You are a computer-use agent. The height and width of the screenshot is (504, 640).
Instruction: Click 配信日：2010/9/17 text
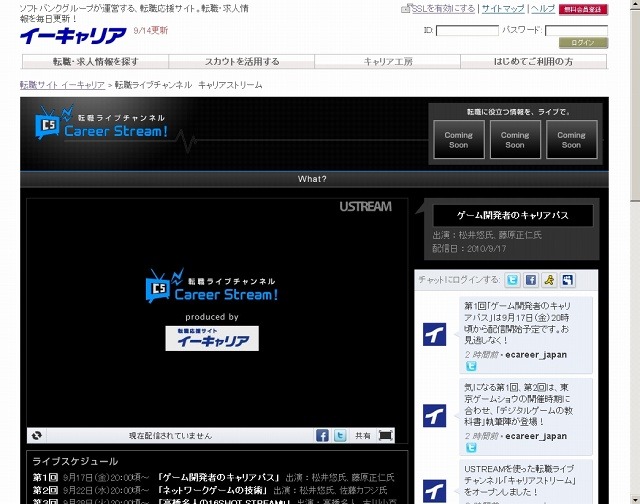(469, 248)
